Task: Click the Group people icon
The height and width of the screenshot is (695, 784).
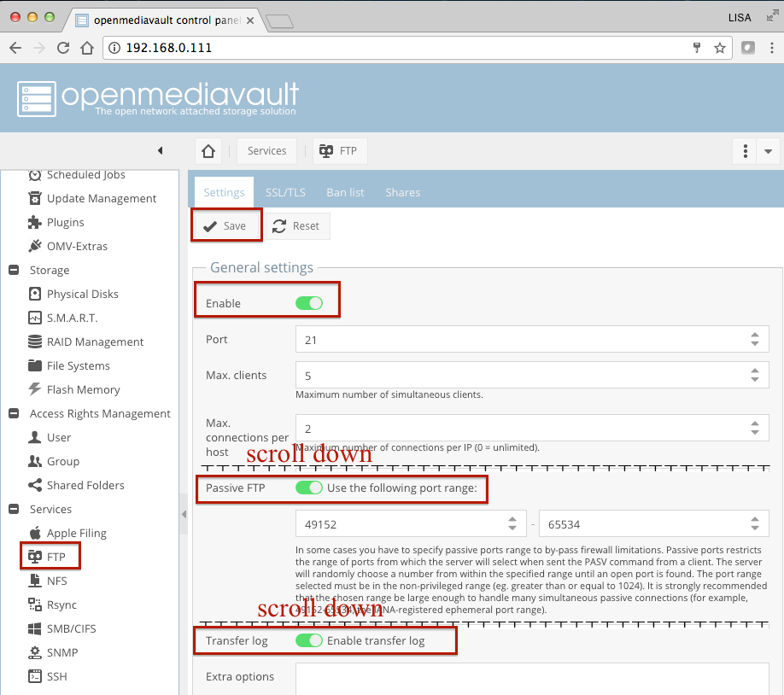Action: click(34, 462)
